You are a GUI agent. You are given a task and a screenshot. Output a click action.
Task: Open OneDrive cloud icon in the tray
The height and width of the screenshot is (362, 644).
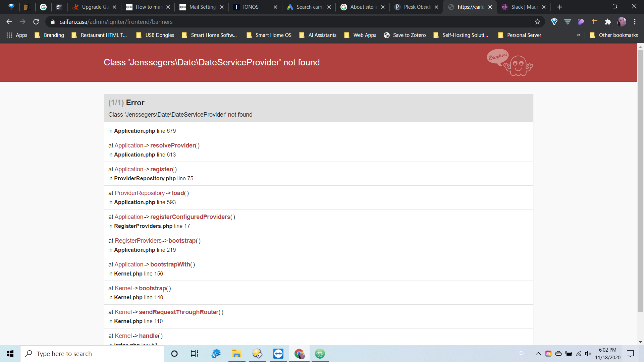pos(558,354)
